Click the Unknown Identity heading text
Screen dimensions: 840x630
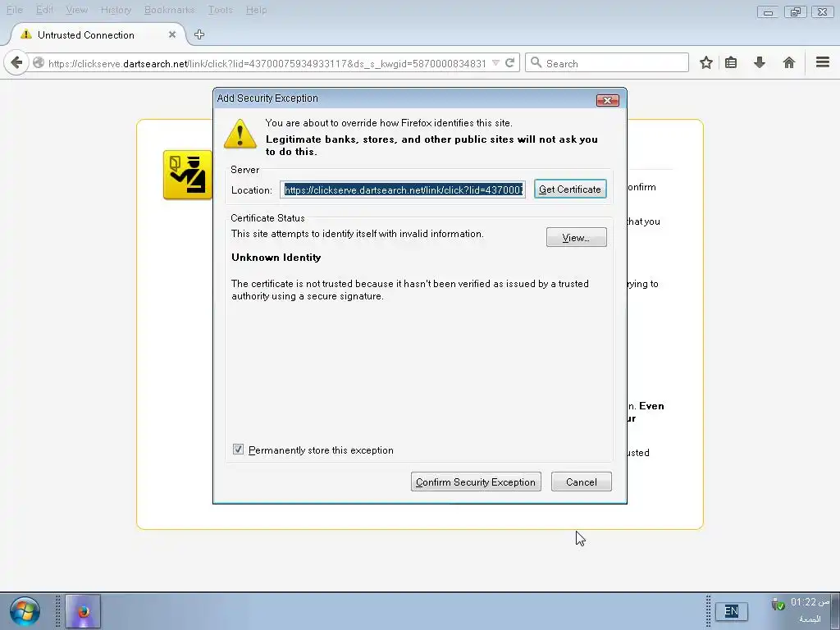click(276, 257)
